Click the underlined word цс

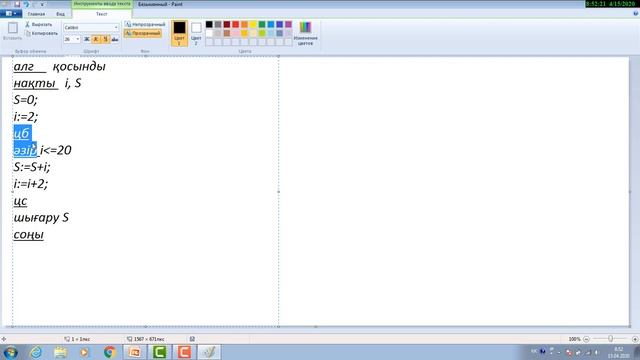pos(20,201)
